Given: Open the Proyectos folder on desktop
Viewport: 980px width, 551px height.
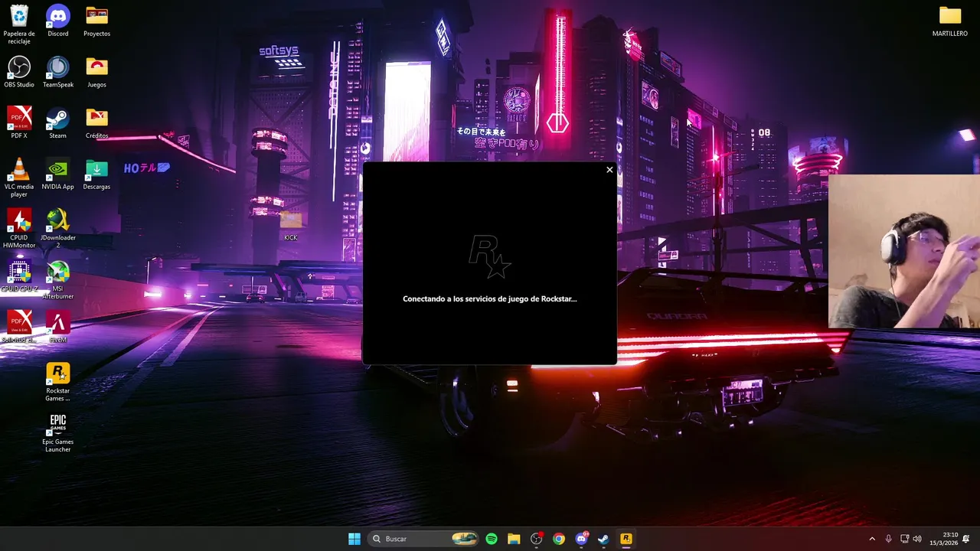Looking at the screenshot, I should coord(96,21).
